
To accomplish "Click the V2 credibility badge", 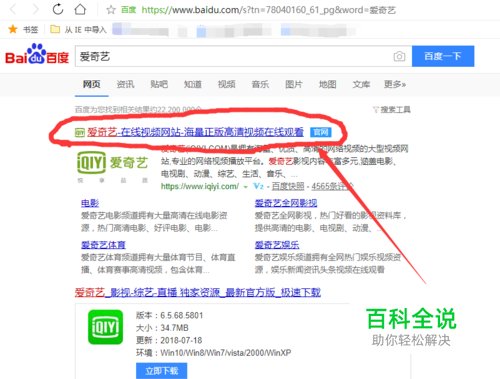I will [258, 186].
